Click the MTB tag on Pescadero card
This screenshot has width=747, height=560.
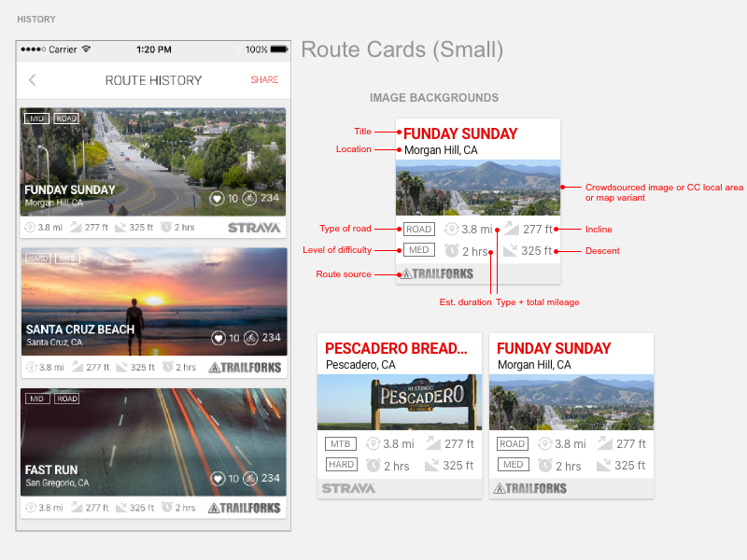pos(341,444)
